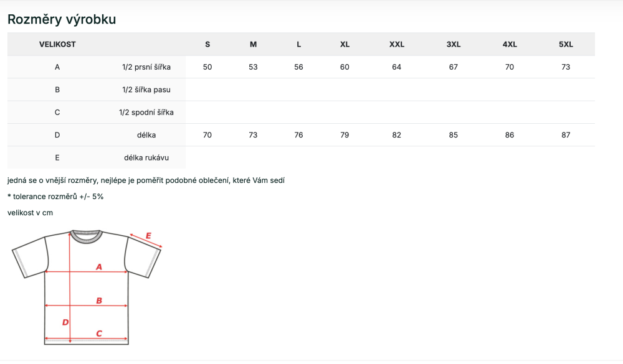Select the 5XL size column header

(566, 44)
